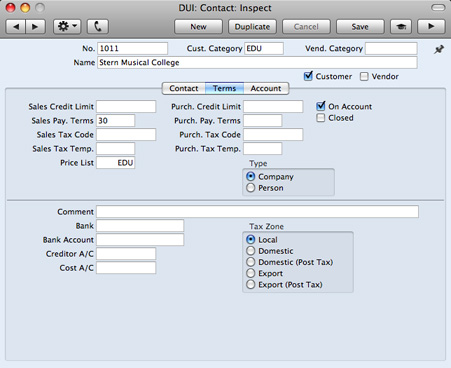Click the Price List field
Viewport: 451px width, 368px height.
point(116,162)
